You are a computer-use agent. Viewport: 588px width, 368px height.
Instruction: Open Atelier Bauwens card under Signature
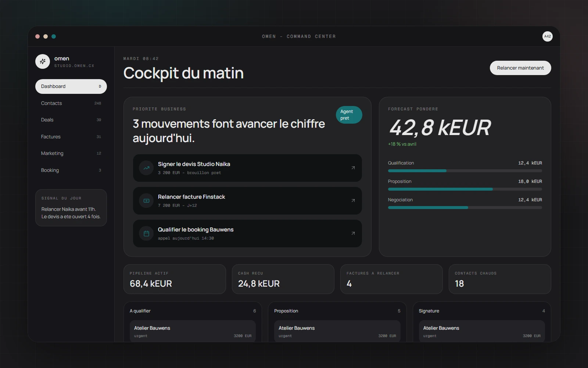(x=482, y=331)
